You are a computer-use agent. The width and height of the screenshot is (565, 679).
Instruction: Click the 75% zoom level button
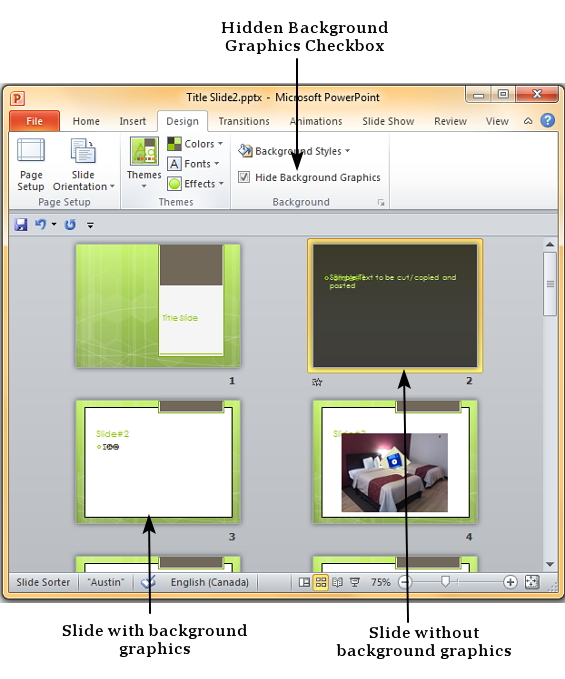point(380,582)
